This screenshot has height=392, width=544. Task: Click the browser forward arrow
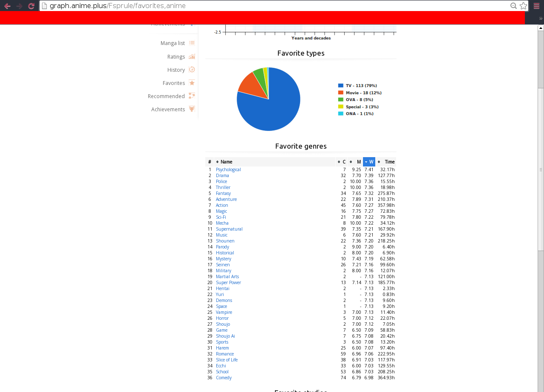pos(19,6)
